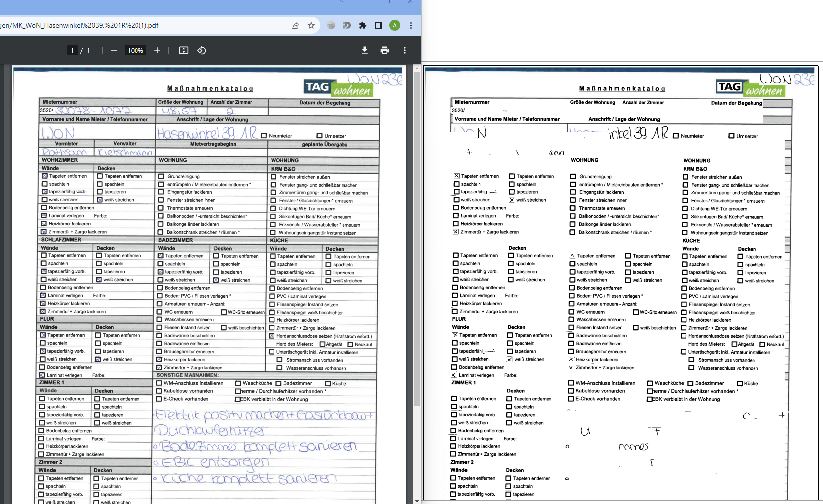Tick Umsetzer checkbox in right document
The image size is (823, 504).
(x=731, y=136)
